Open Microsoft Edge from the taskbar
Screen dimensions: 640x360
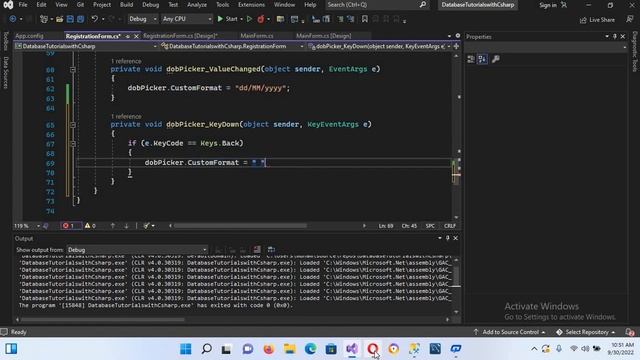click(310, 349)
